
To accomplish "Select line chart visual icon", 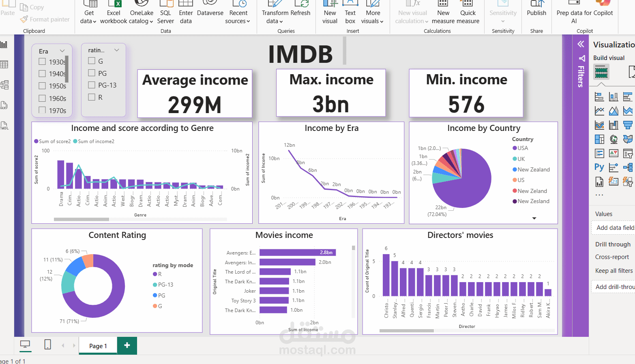I will [599, 111].
